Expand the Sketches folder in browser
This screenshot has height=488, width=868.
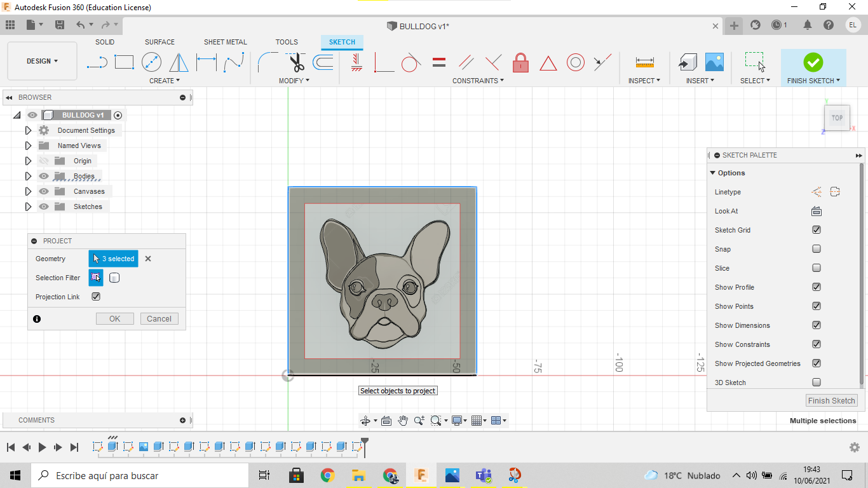coord(28,207)
